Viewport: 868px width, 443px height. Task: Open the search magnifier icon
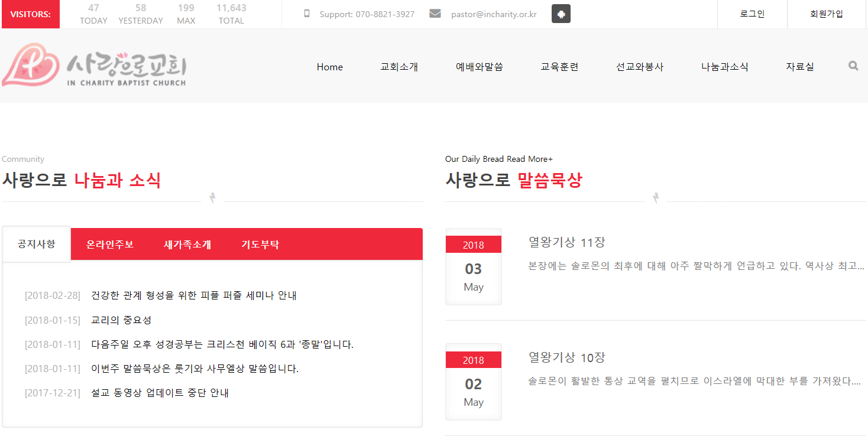click(853, 66)
